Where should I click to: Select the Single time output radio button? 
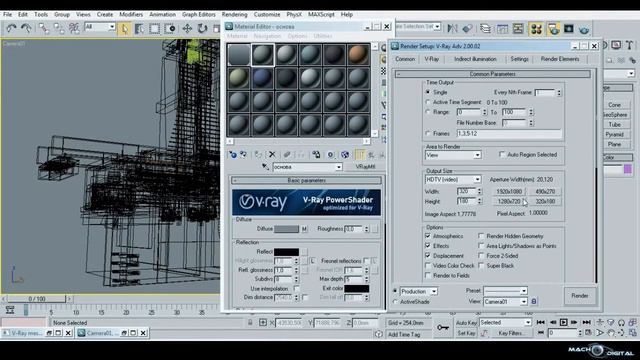click(x=428, y=92)
